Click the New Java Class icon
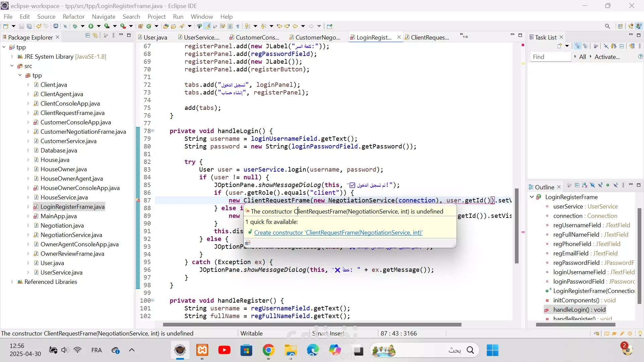The height and width of the screenshot is (362, 644). [149, 26]
